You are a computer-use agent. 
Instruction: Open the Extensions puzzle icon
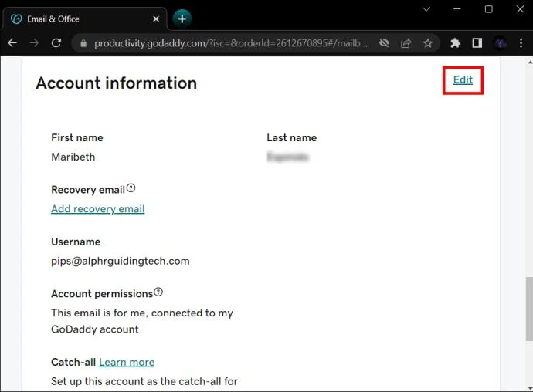455,42
